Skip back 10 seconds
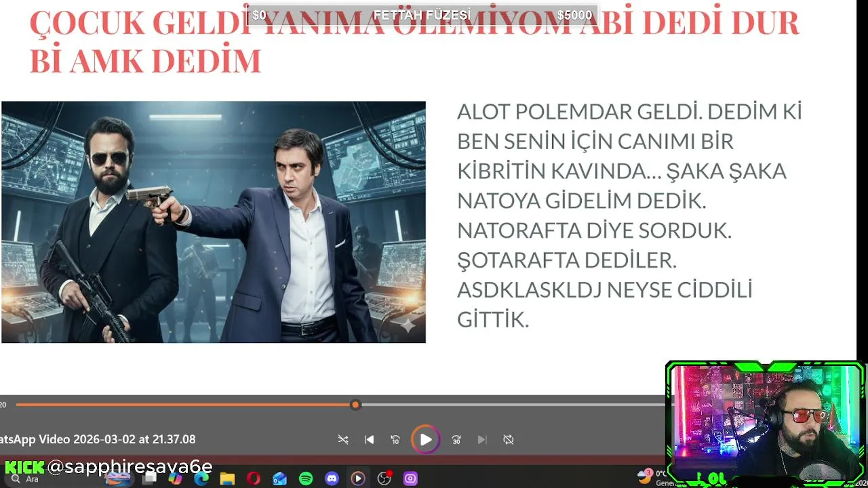This screenshot has height=488, width=868. [x=395, y=440]
